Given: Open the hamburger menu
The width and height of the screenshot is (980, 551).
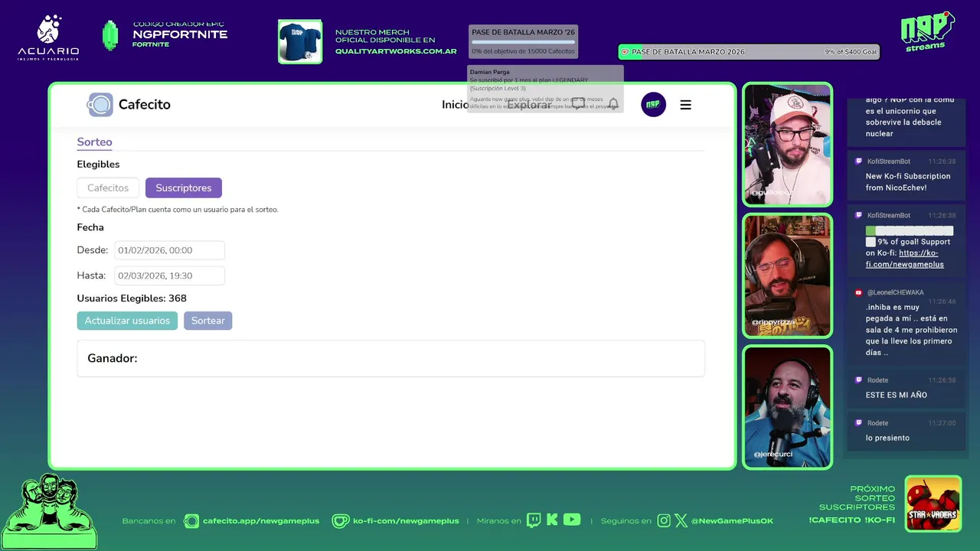Looking at the screenshot, I should 685,105.
